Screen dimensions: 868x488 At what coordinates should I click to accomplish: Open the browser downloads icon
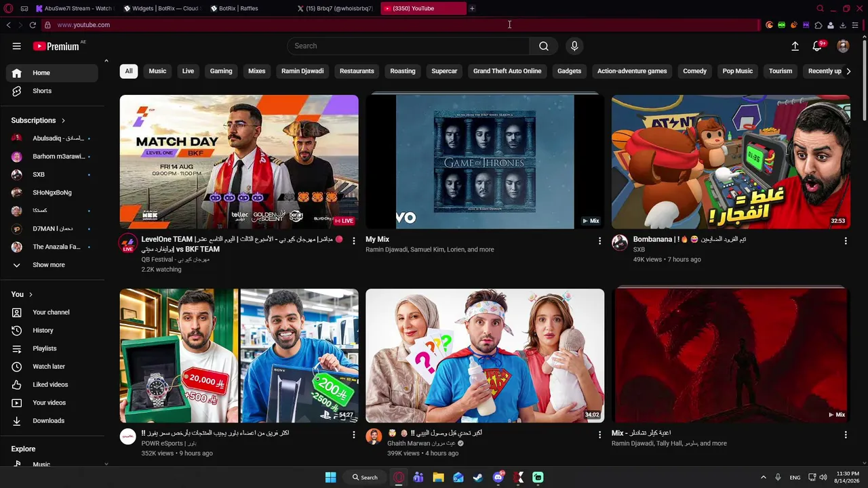click(x=843, y=25)
